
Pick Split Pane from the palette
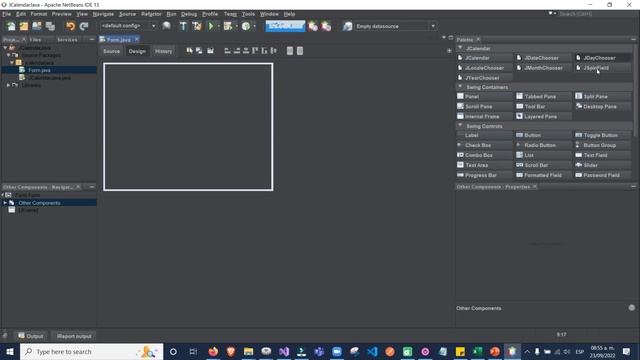[x=603, y=96]
